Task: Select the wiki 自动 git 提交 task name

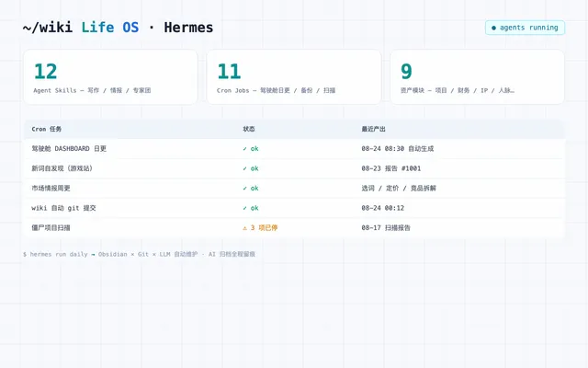Action: pyautogui.click(x=63, y=208)
